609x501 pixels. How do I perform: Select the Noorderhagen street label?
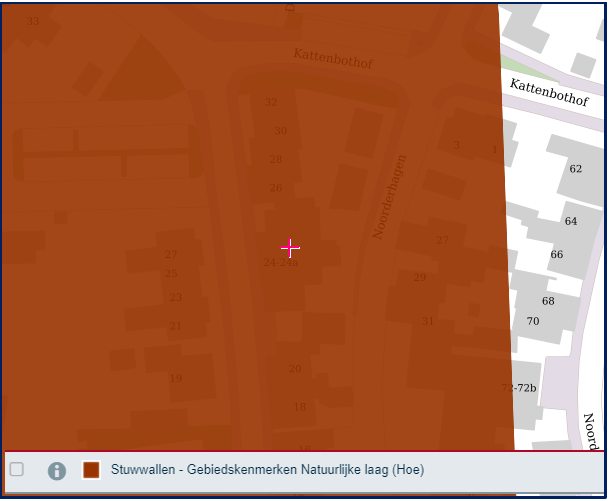(x=389, y=197)
